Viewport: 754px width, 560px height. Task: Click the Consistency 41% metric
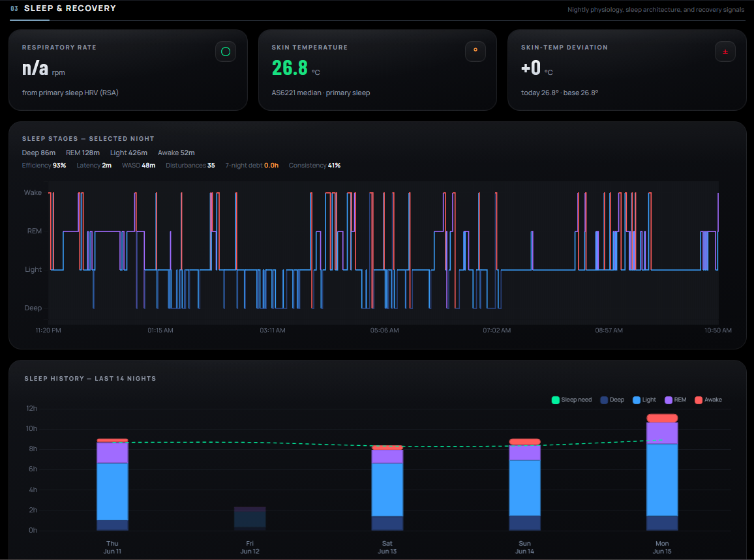314,166
